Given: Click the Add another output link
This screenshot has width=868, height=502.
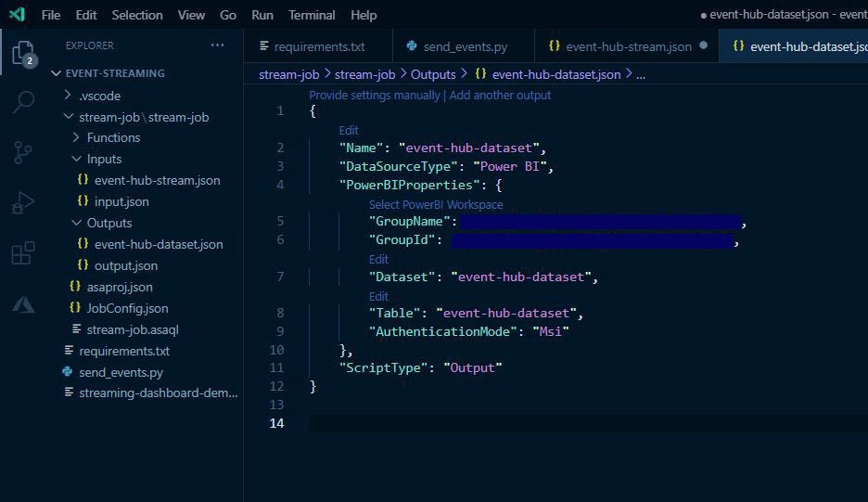Looking at the screenshot, I should 500,95.
